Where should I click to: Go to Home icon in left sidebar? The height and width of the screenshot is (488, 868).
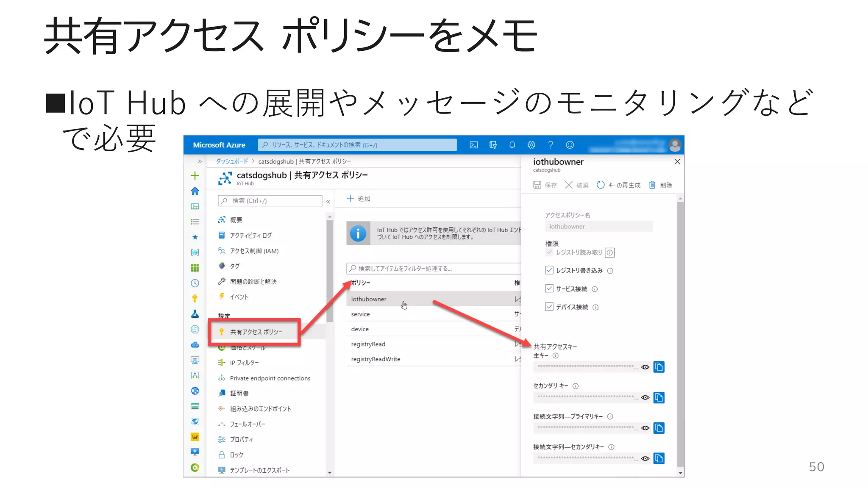pos(195,191)
